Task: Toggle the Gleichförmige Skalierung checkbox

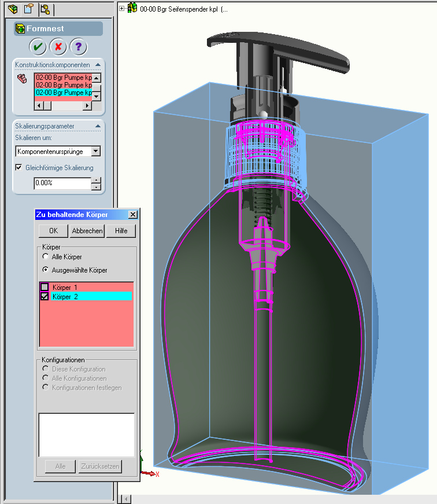Action: coord(19,167)
